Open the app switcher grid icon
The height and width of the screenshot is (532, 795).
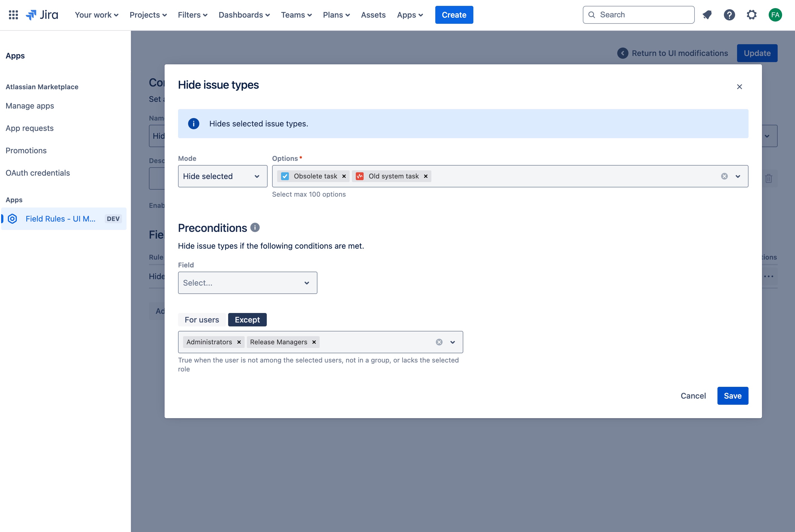point(13,15)
